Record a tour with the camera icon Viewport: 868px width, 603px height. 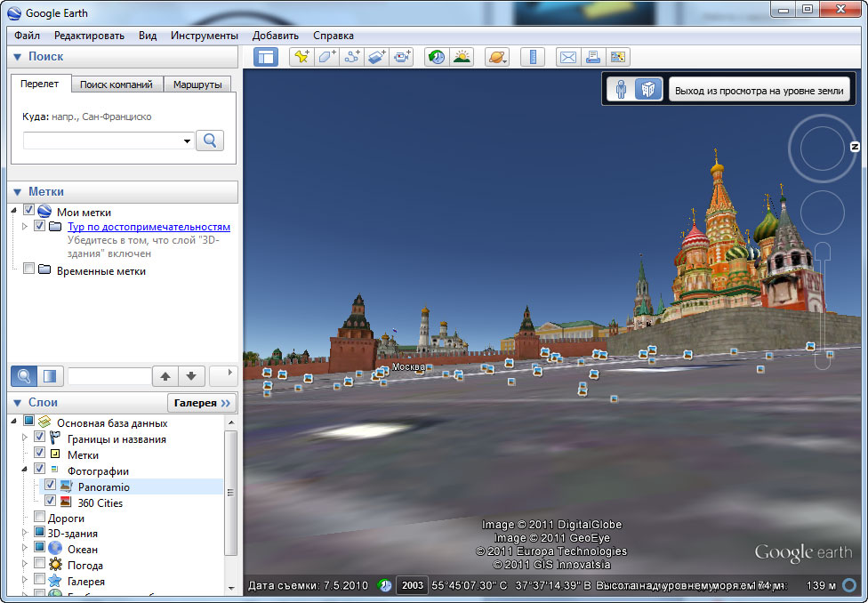(x=401, y=57)
